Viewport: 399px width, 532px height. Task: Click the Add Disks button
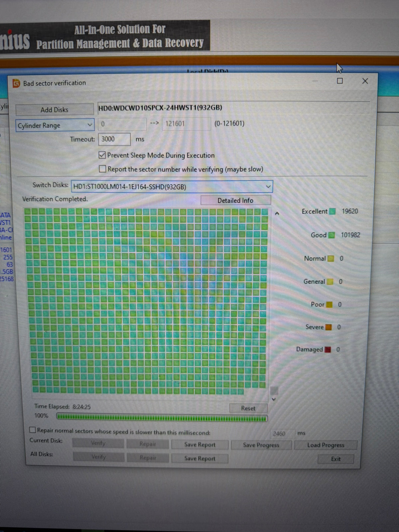(55, 110)
